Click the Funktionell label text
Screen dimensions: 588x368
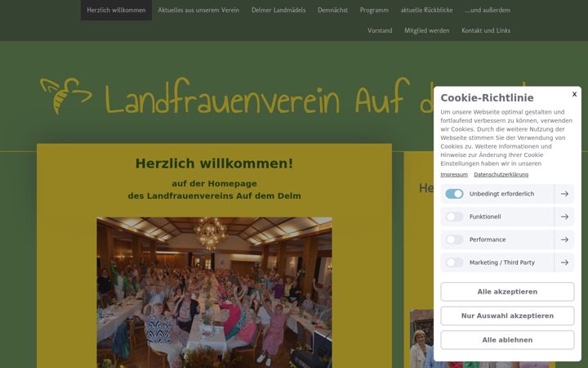pos(485,217)
